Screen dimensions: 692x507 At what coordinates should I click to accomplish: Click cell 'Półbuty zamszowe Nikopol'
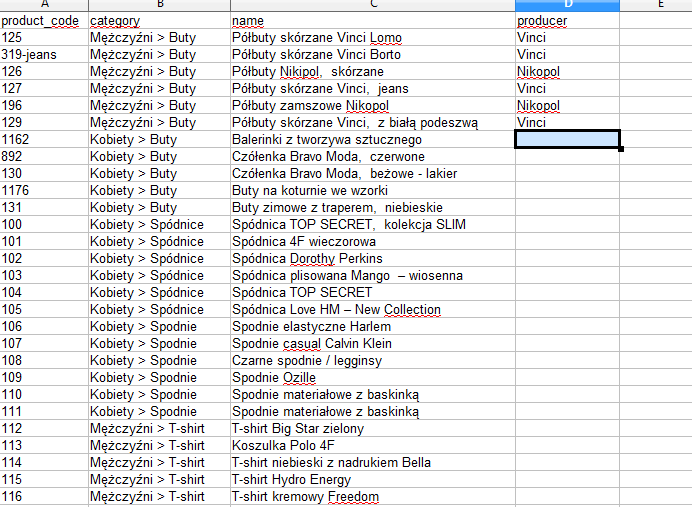pos(372,105)
